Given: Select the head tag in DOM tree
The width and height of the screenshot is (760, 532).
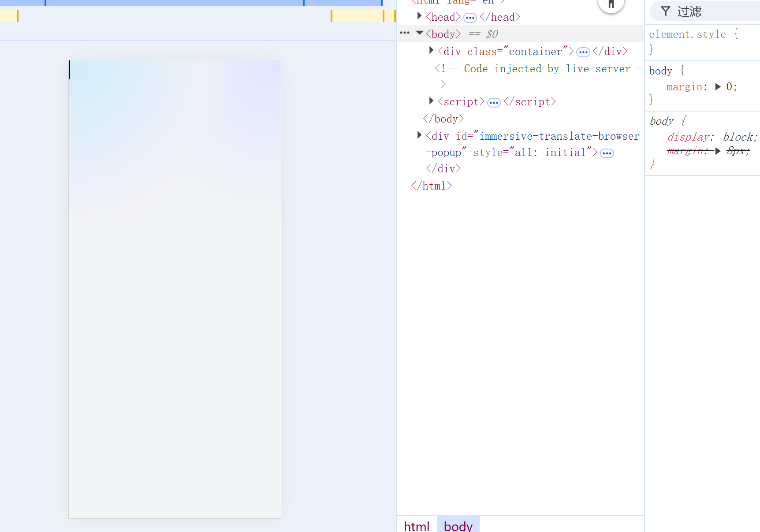Looking at the screenshot, I should pyautogui.click(x=443, y=17).
